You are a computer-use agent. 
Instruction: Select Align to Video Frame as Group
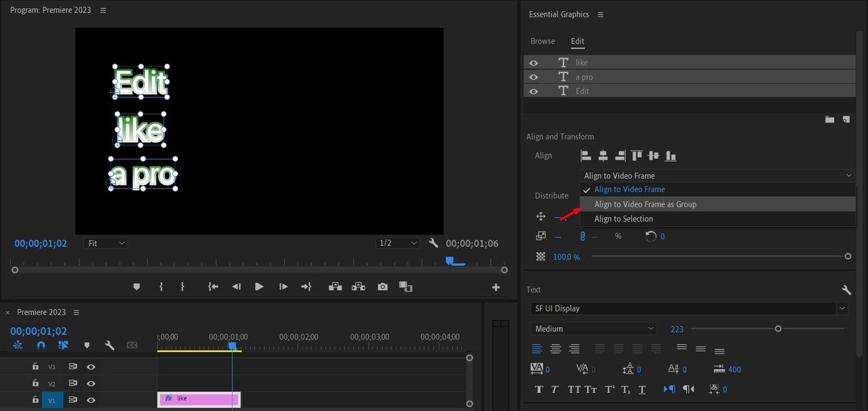point(645,205)
